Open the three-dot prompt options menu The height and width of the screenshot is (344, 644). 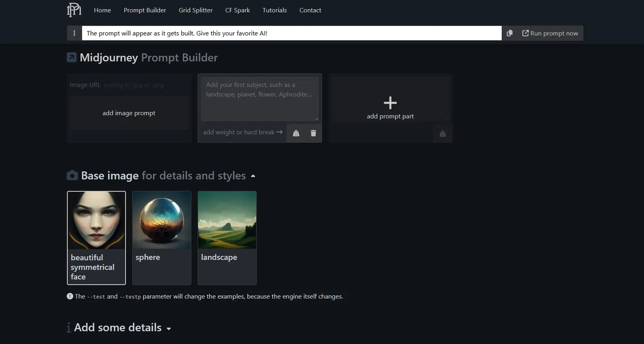point(74,33)
